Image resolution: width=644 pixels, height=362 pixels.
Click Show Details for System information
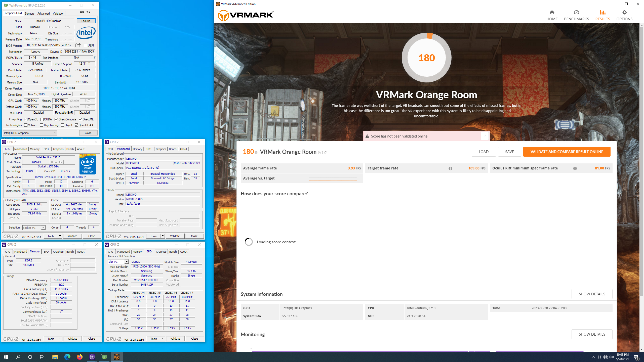point(592,294)
